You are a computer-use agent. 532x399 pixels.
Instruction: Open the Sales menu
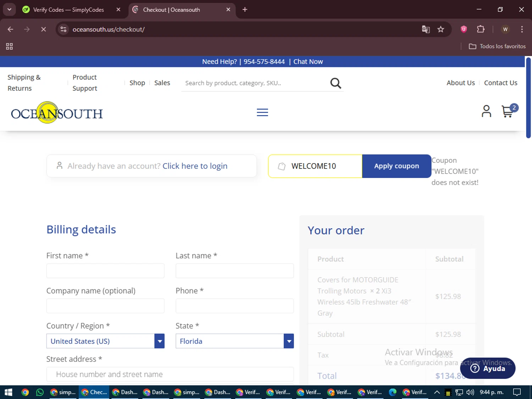[x=162, y=83]
